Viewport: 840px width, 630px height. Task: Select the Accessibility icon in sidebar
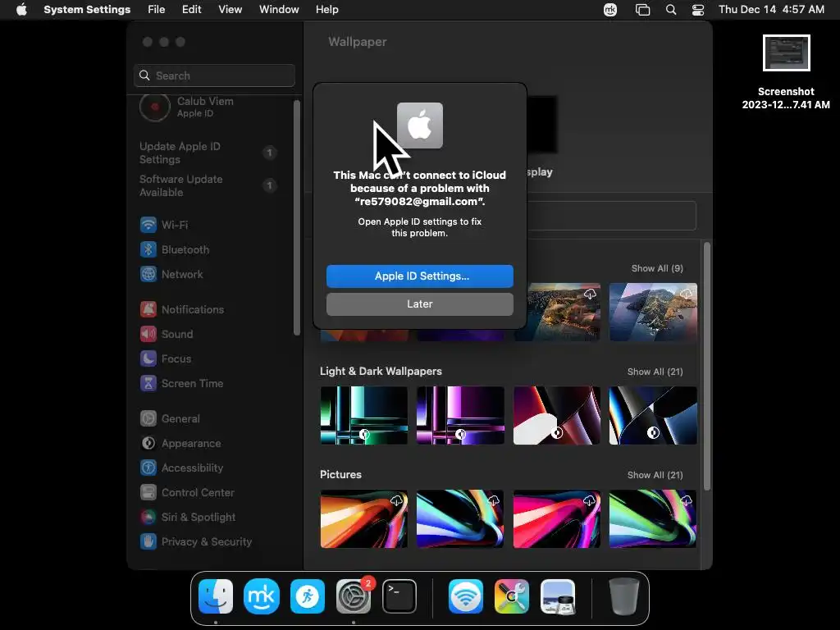[x=148, y=468]
